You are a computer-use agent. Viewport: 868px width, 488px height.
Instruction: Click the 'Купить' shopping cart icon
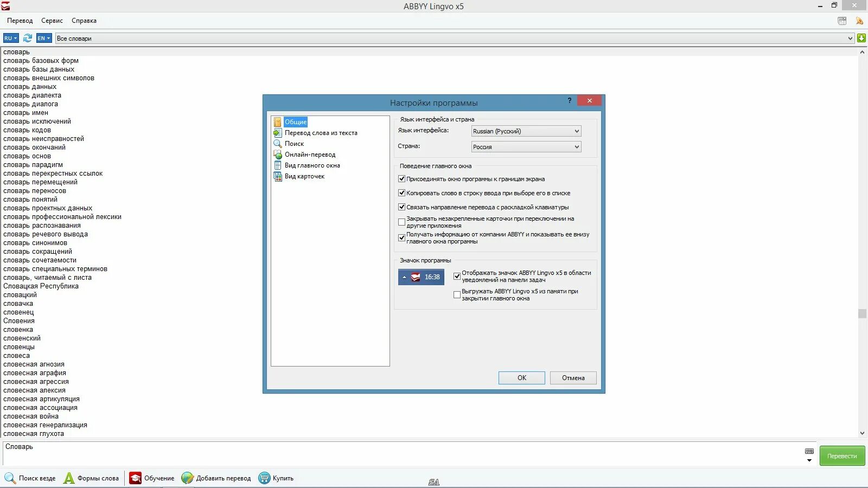pyautogui.click(x=264, y=478)
